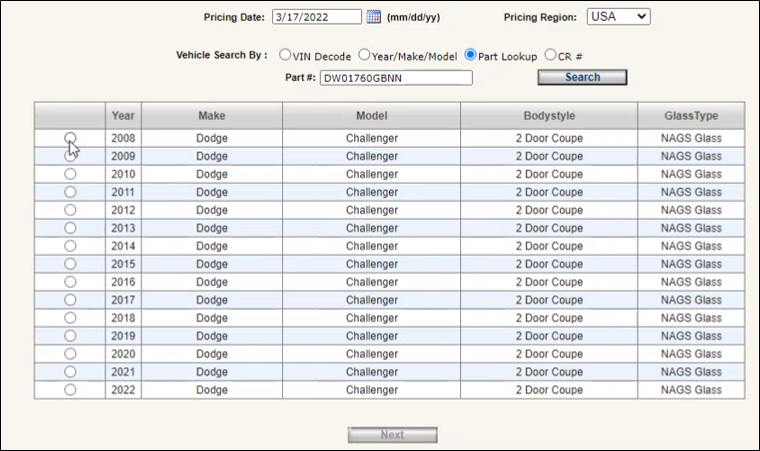Click the Model column header
This screenshot has height=451, width=760.
[372, 115]
